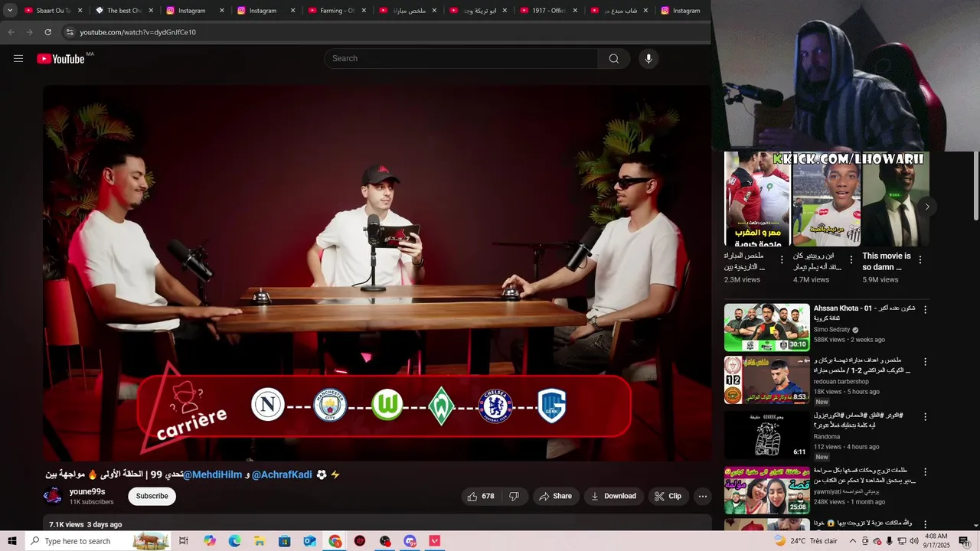Open the notification center icon
The image size is (980, 551).
pos(964,541)
